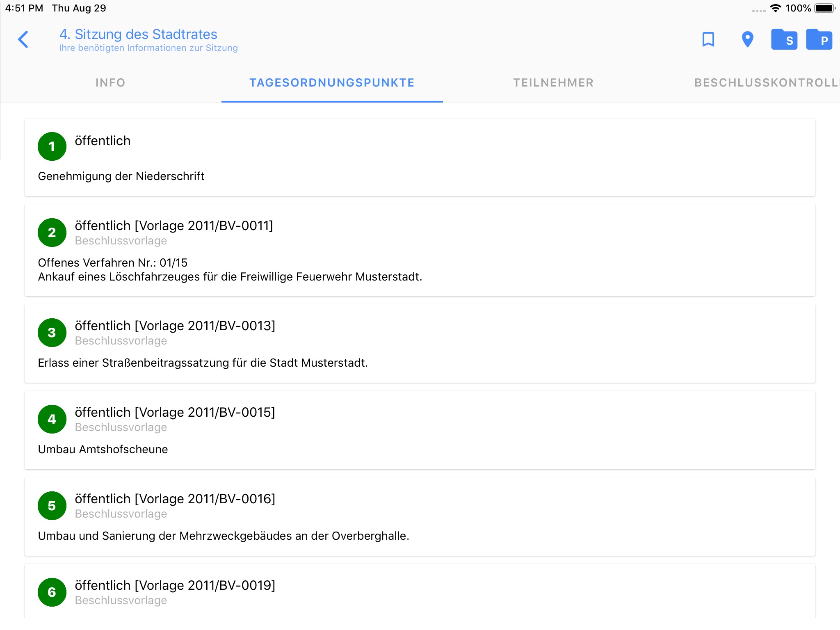The image size is (840, 630).
Task: Open the Vorlage 2011/BV-0011 agenda item
Action: pyautogui.click(x=174, y=226)
